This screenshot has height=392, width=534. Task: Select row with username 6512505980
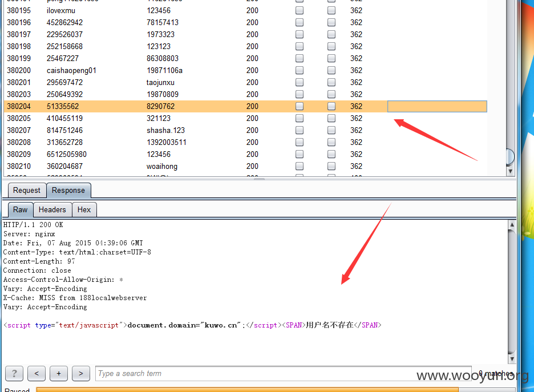pyautogui.click(x=67, y=154)
